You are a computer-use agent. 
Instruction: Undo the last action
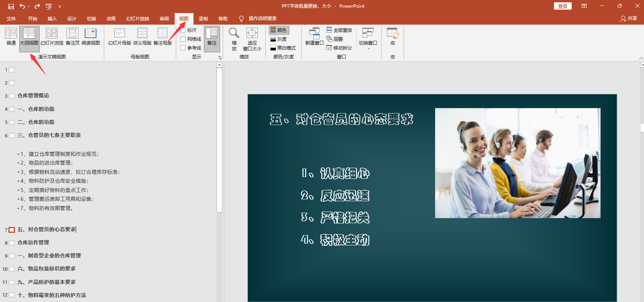point(22,6)
